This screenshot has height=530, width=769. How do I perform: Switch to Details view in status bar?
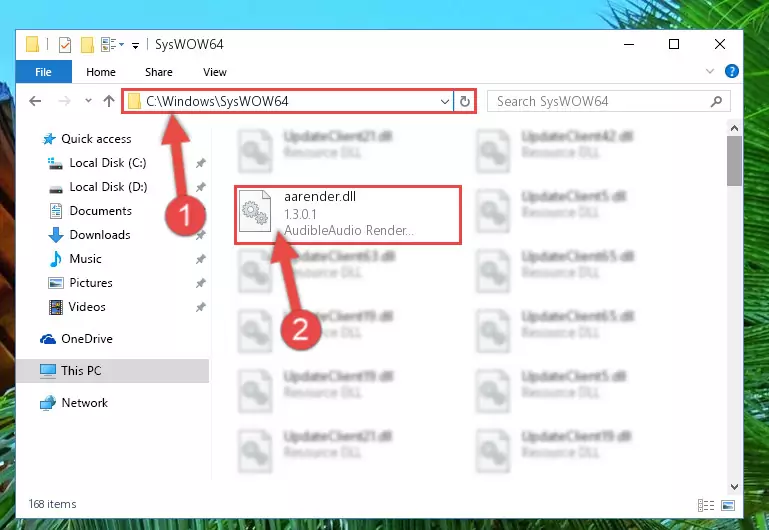[x=706, y=505]
